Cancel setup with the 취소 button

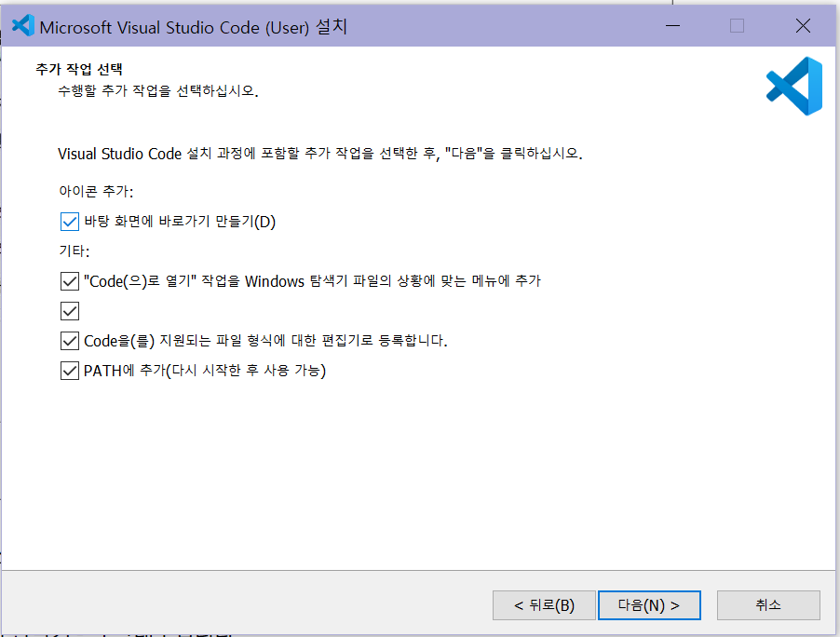(768, 605)
